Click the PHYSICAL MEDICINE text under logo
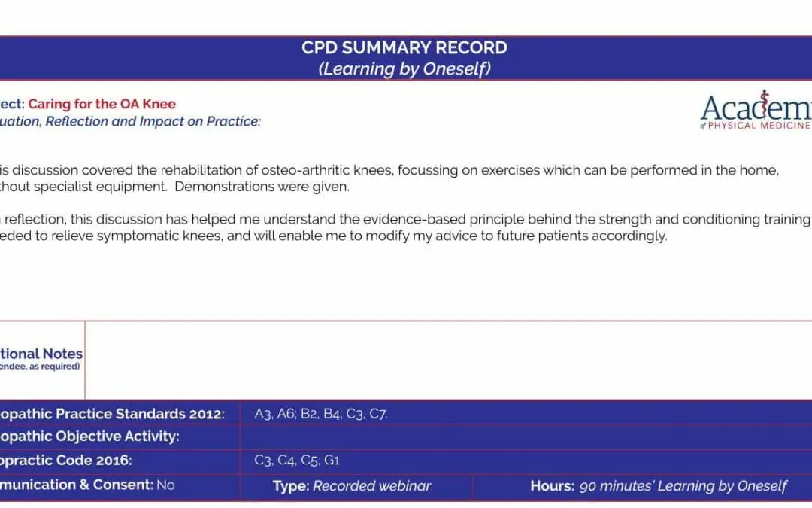This screenshot has height=508, width=812. click(759, 126)
